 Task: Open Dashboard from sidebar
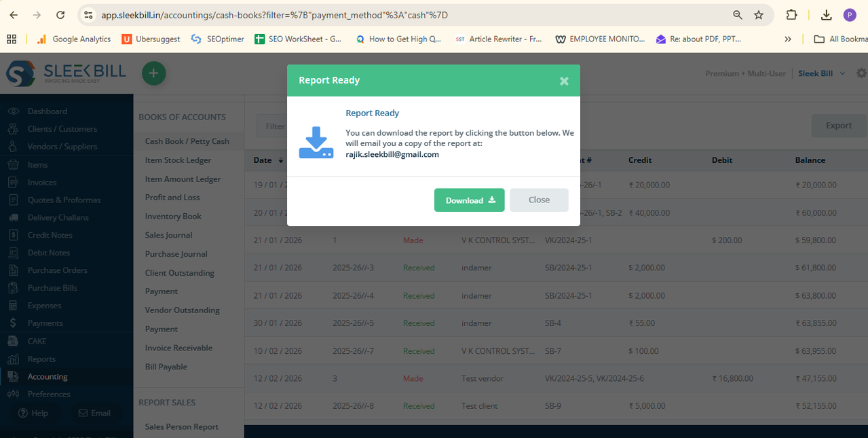47,111
